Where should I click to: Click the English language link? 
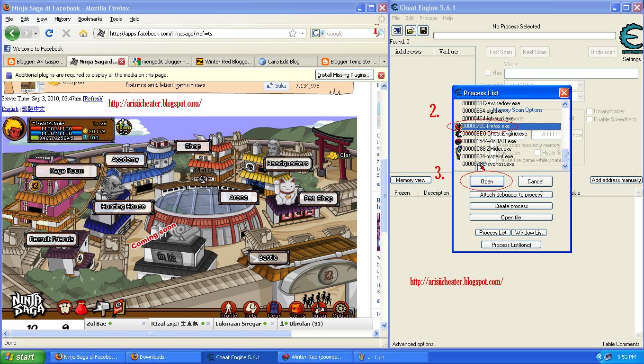coord(10,109)
